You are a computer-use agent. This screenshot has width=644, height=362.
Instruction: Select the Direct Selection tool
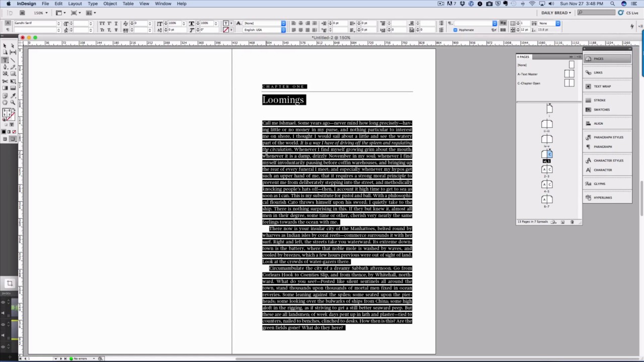13,46
